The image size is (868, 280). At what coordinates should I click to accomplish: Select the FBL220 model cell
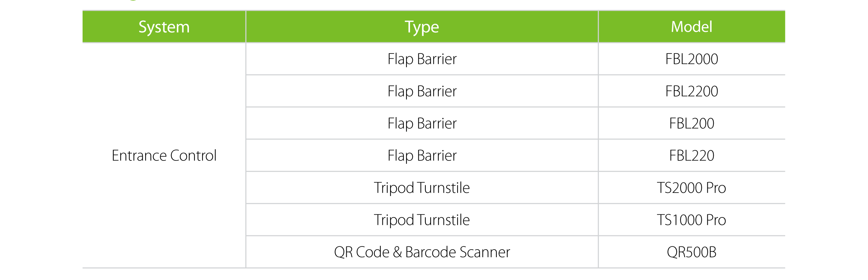[692, 156]
